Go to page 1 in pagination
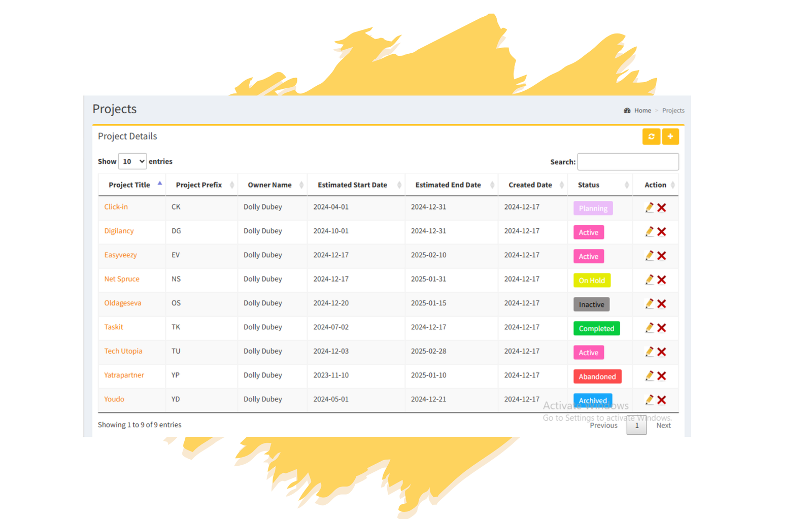812x519 pixels. point(636,426)
